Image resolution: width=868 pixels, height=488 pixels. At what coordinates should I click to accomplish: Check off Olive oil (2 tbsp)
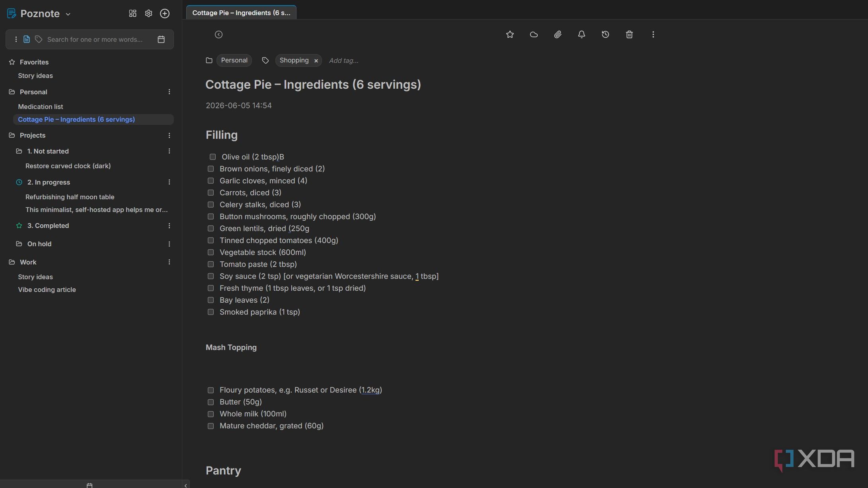click(x=213, y=157)
